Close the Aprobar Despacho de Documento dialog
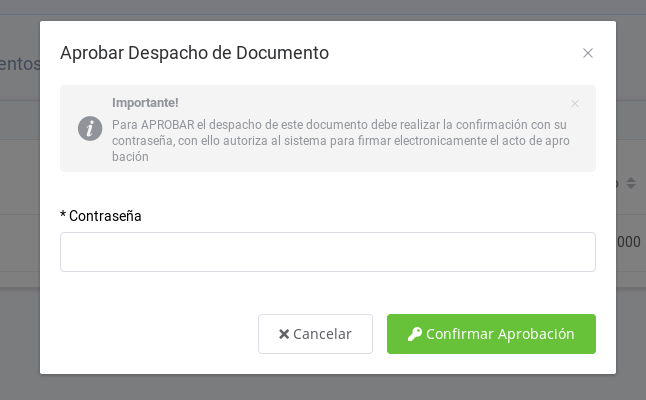Screen dimensions: 646x400 click(588, 53)
